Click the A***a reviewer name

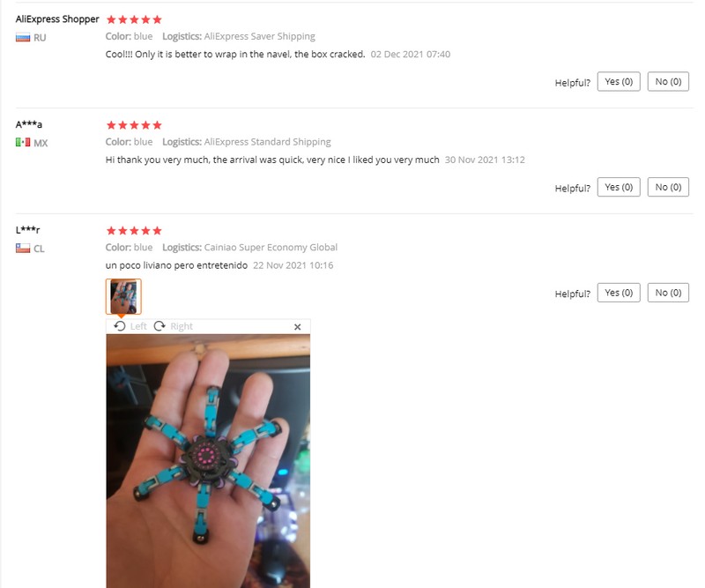[29, 124]
